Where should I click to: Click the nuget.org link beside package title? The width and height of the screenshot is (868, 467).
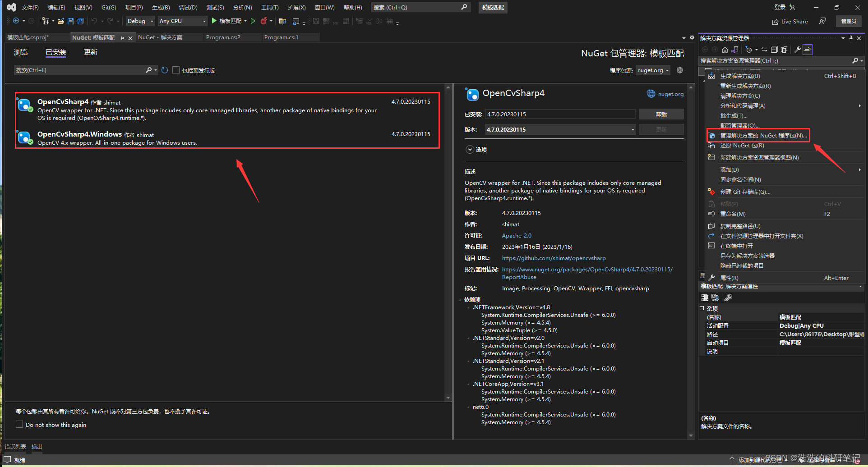pyautogui.click(x=670, y=94)
